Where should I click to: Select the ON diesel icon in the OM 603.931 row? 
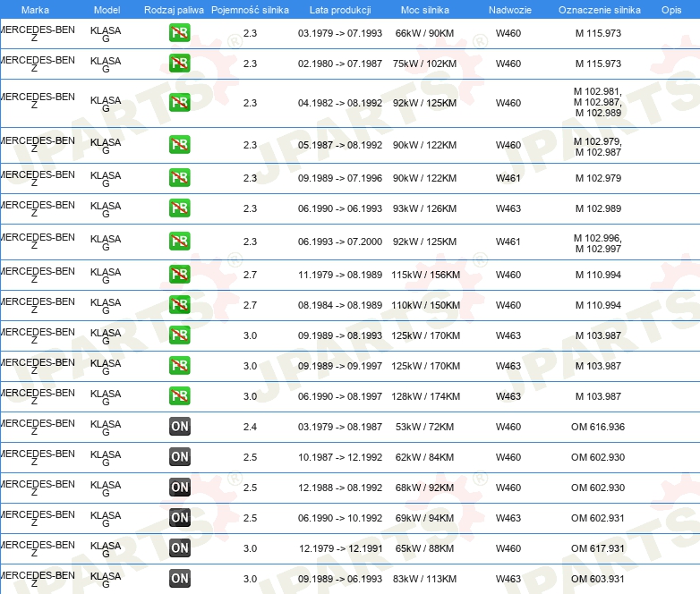coord(179,579)
